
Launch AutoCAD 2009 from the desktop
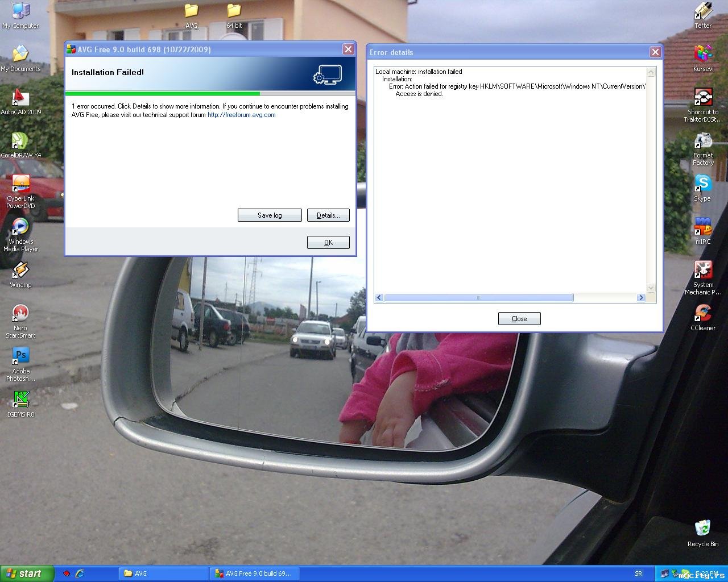tap(20, 102)
